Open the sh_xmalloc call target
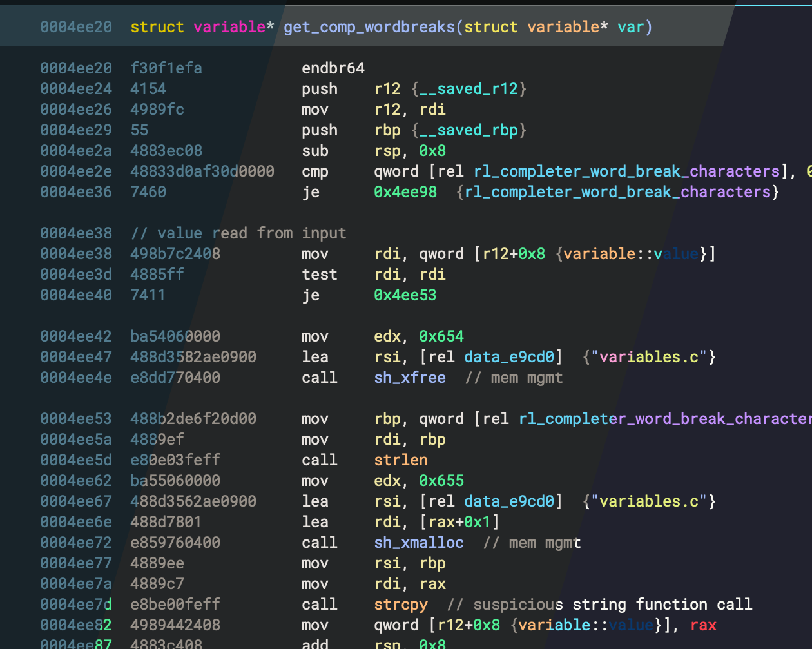Image resolution: width=812 pixels, height=649 pixels. click(419, 543)
